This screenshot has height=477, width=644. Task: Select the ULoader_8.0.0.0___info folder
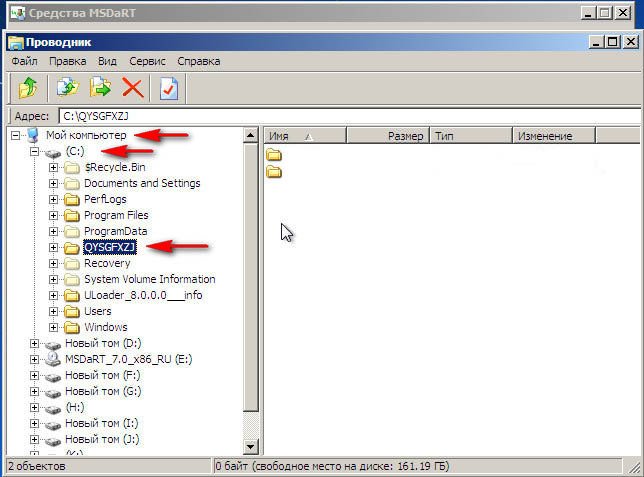[143, 296]
